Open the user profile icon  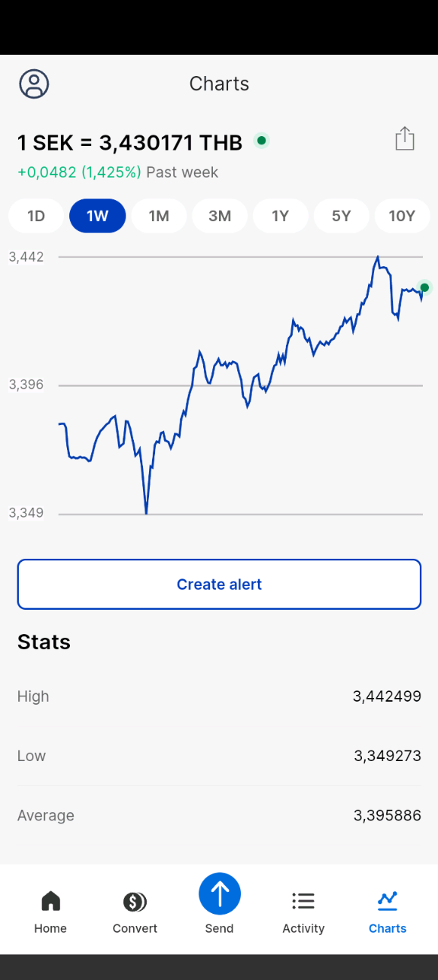click(x=34, y=84)
